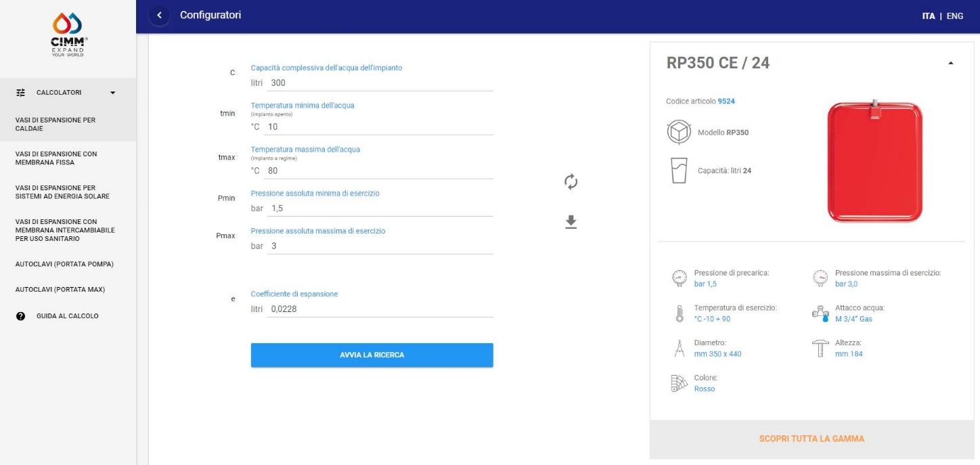
Task: Click the 'M 3/4" Gas' connection value
Action: pyautogui.click(x=854, y=319)
